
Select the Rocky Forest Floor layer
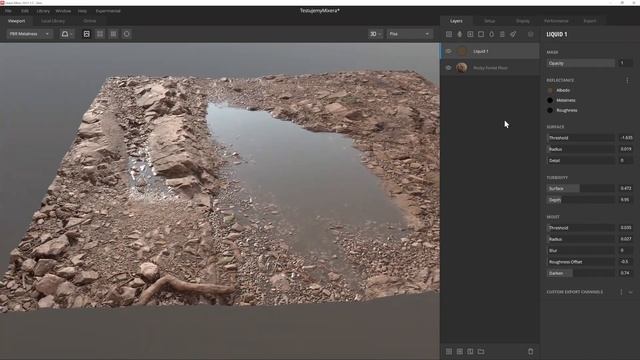click(x=490, y=68)
